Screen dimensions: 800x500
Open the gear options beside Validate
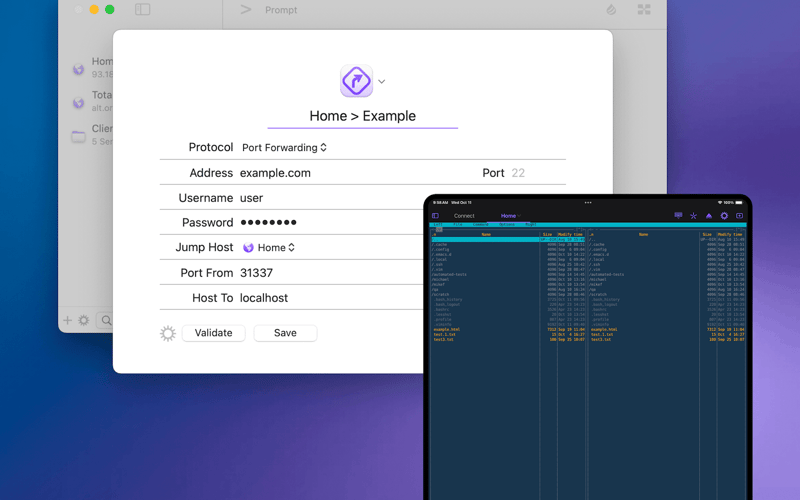168,334
